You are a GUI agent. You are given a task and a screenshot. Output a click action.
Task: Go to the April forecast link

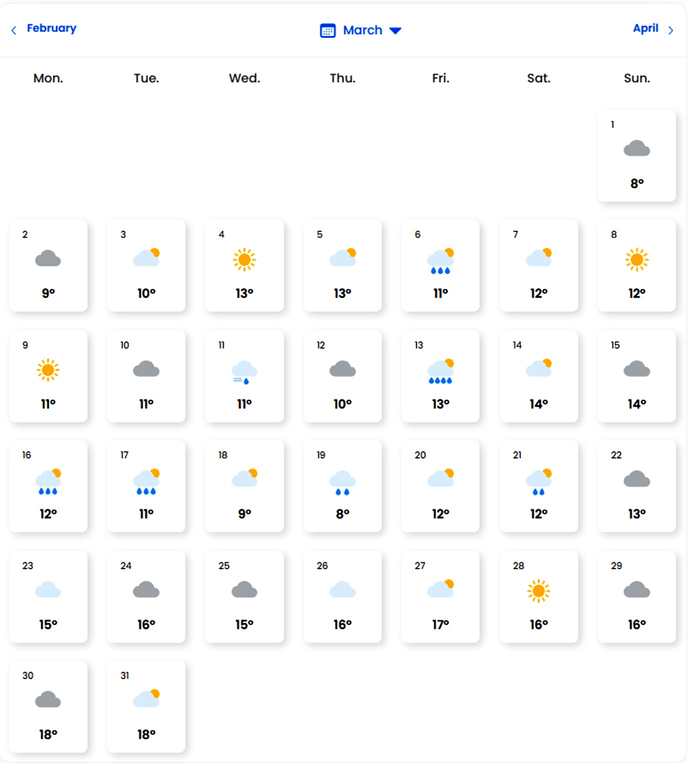(x=645, y=29)
